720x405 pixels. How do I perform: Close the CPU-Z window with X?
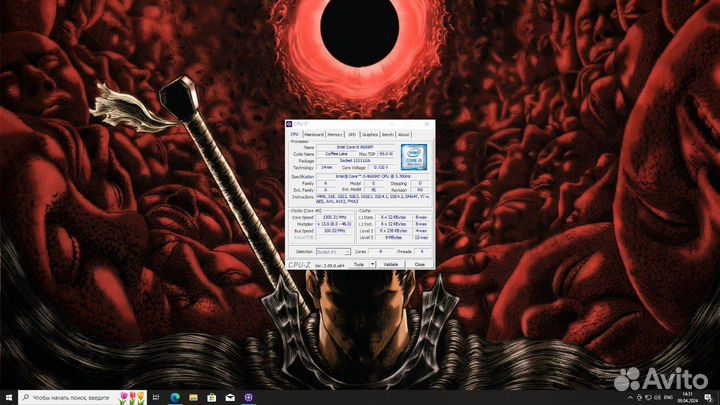pos(427,124)
